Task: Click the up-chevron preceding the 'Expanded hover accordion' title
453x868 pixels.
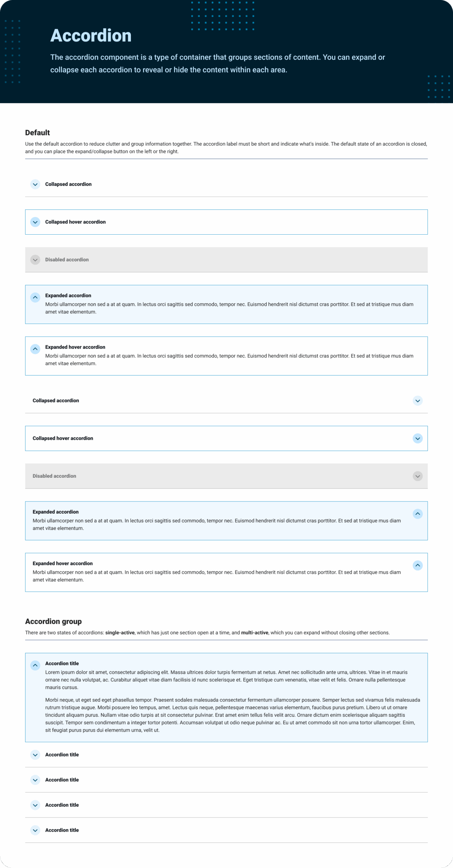Action: [35, 349]
